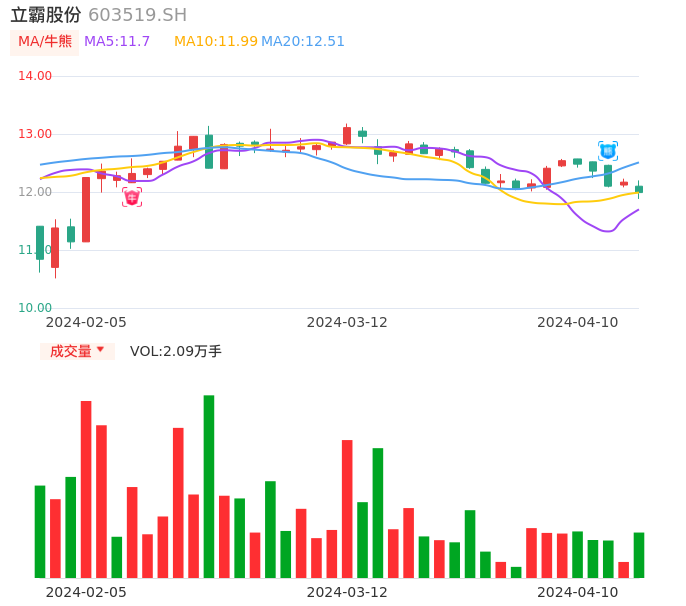
Task: Click the tallest red volume bar
Action: click(86, 489)
